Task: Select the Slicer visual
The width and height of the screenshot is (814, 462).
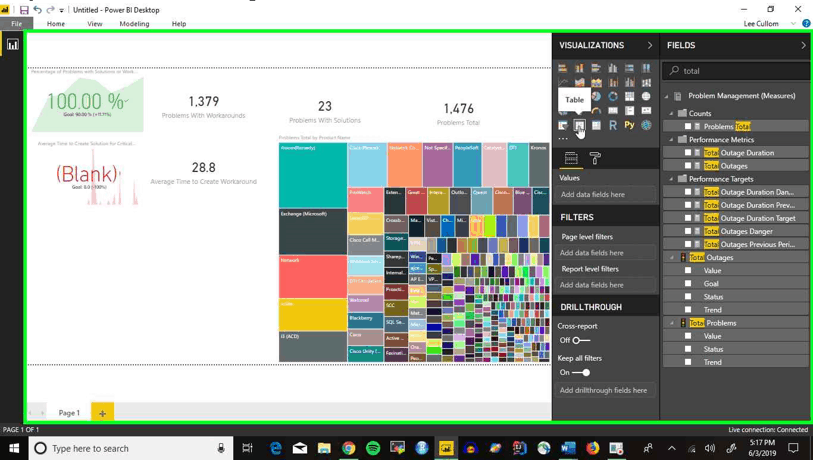Action: (562, 125)
